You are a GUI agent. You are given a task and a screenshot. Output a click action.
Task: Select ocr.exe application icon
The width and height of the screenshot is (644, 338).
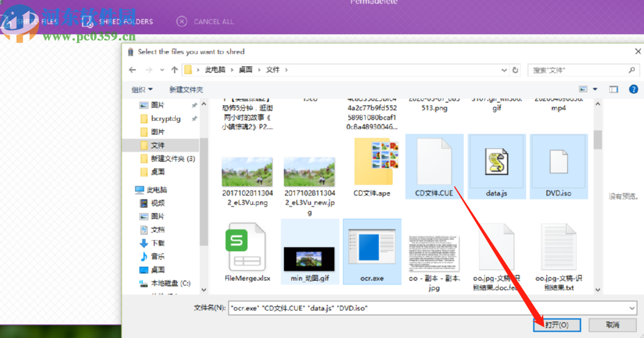tap(372, 246)
